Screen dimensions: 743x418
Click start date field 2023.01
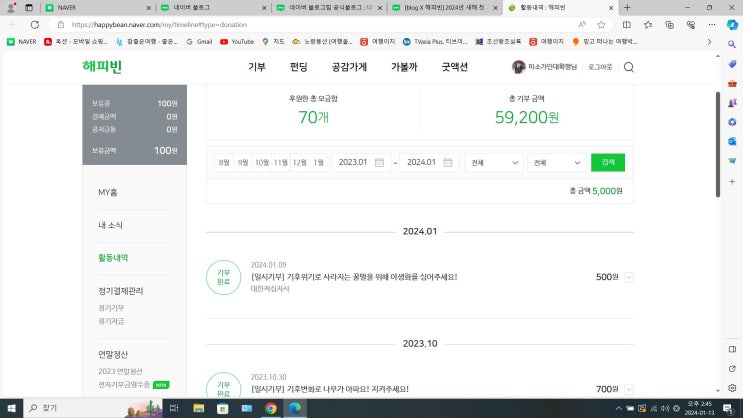click(x=361, y=163)
